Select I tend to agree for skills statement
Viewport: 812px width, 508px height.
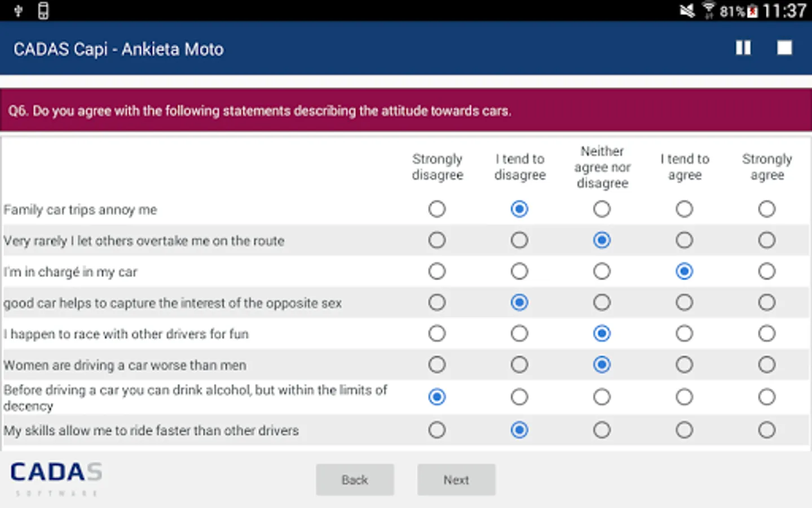tap(684, 430)
